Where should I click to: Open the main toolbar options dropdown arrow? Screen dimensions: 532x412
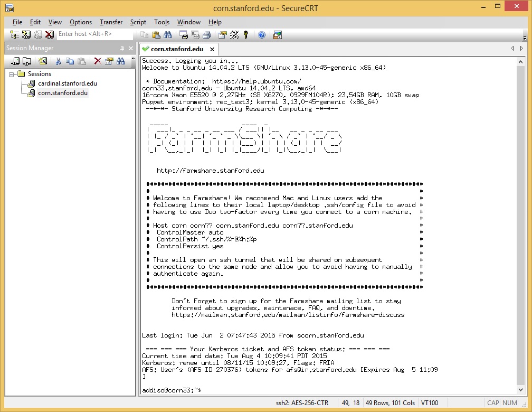(x=525, y=38)
